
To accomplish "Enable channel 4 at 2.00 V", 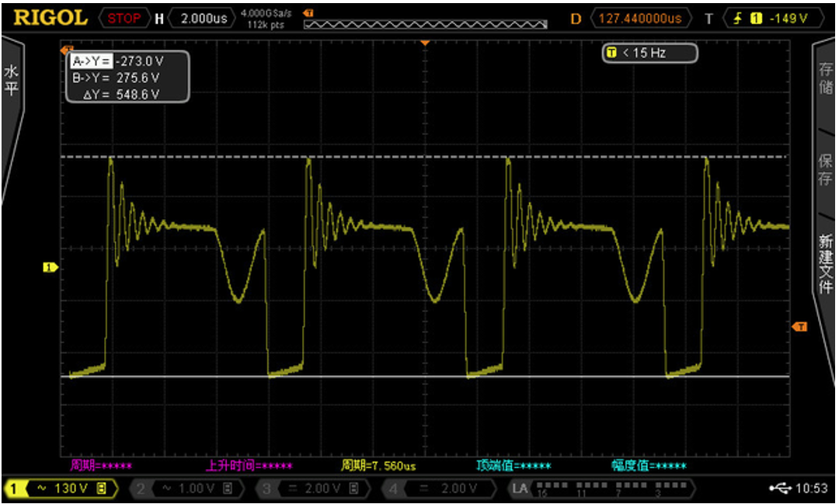I will (438, 488).
